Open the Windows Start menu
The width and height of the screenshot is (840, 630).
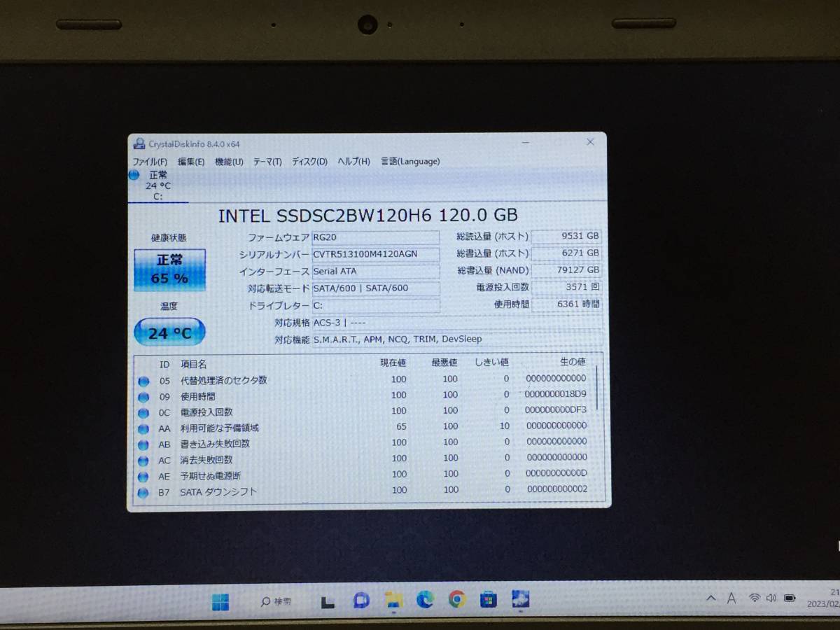220,601
